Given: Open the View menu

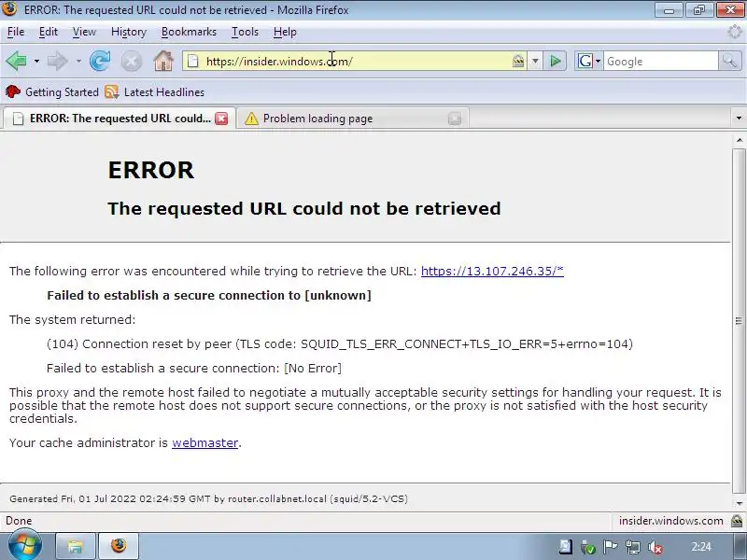Looking at the screenshot, I should click(84, 32).
